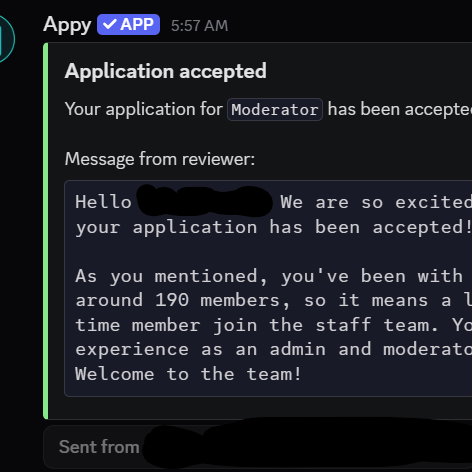Click the 'your application has been accepted!' line
Screen dimensions: 472x472
[x=273, y=228]
